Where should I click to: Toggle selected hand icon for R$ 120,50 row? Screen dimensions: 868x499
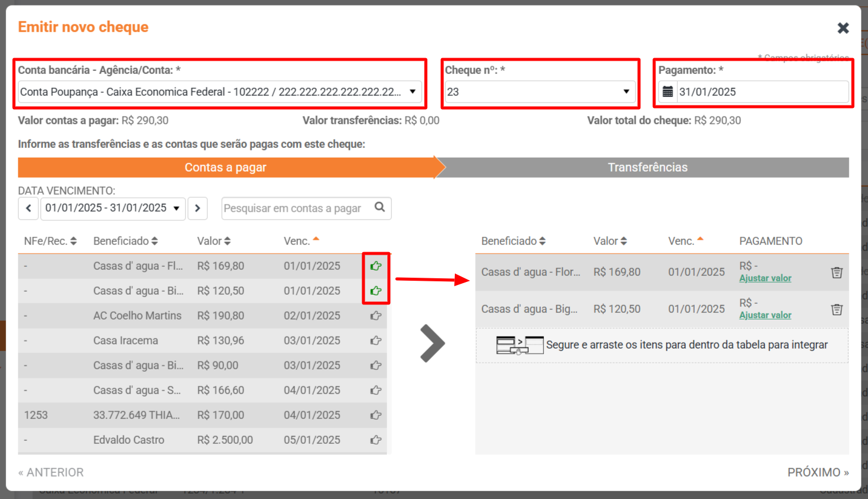[x=376, y=290]
